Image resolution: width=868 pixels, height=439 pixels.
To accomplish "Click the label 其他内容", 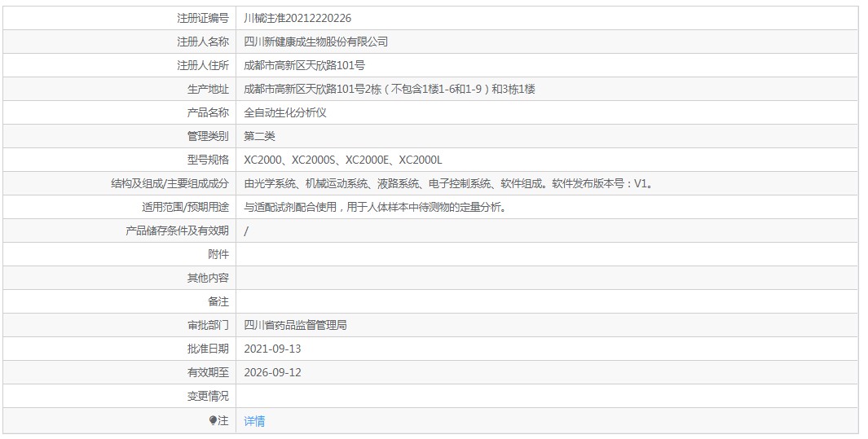I will (208, 279).
